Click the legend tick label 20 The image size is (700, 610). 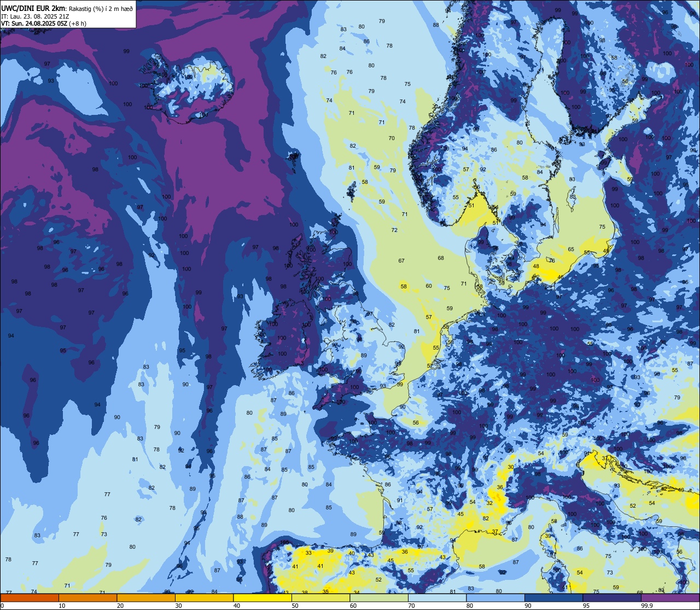tap(120, 606)
